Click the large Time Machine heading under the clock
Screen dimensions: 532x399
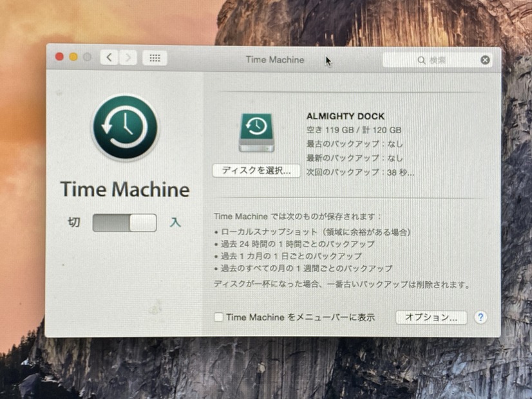[125, 189]
